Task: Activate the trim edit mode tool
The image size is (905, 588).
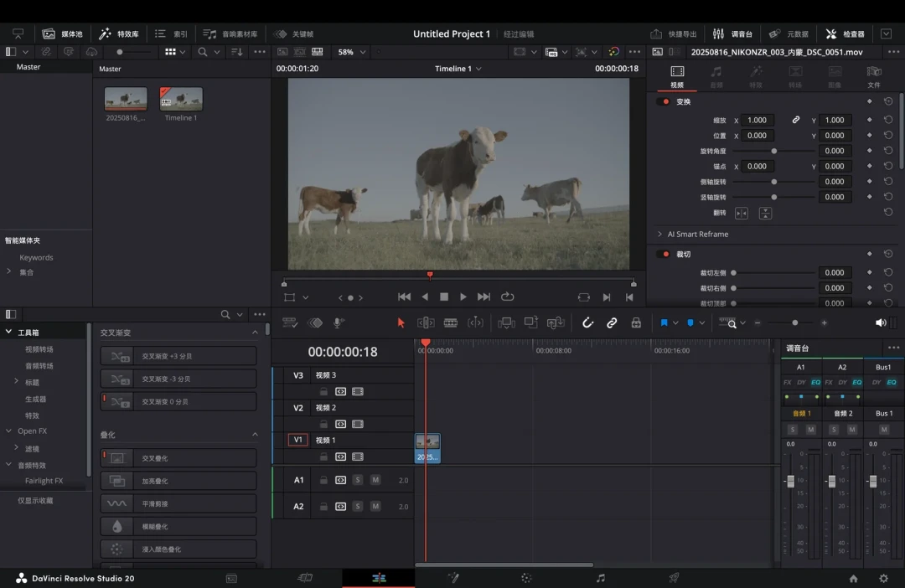Action: coord(426,322)
